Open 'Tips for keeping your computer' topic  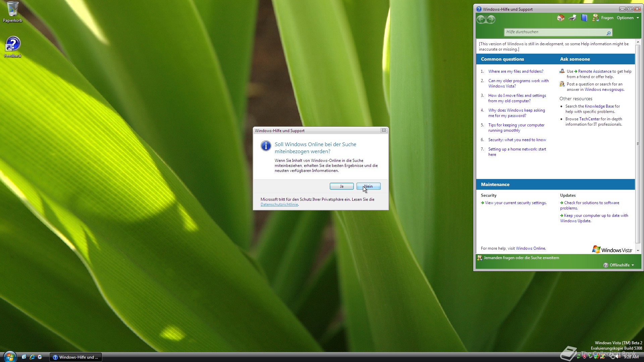point(516,128)
